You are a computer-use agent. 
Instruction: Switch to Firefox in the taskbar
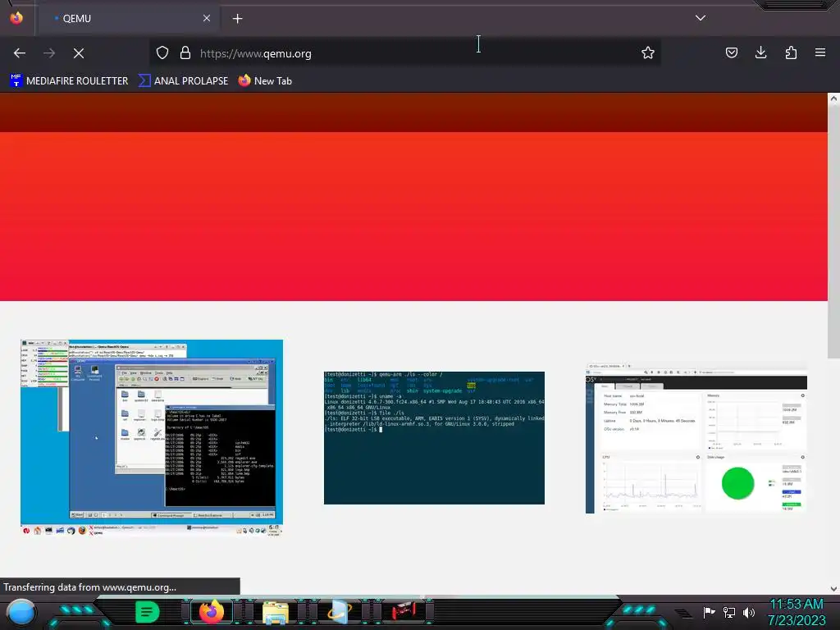(212, 612)
